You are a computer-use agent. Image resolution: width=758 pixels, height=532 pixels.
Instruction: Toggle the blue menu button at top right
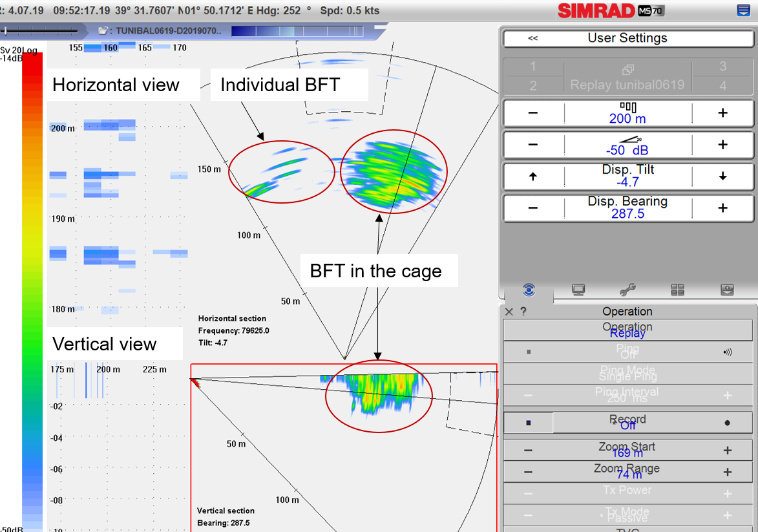[x=743, y=10]
